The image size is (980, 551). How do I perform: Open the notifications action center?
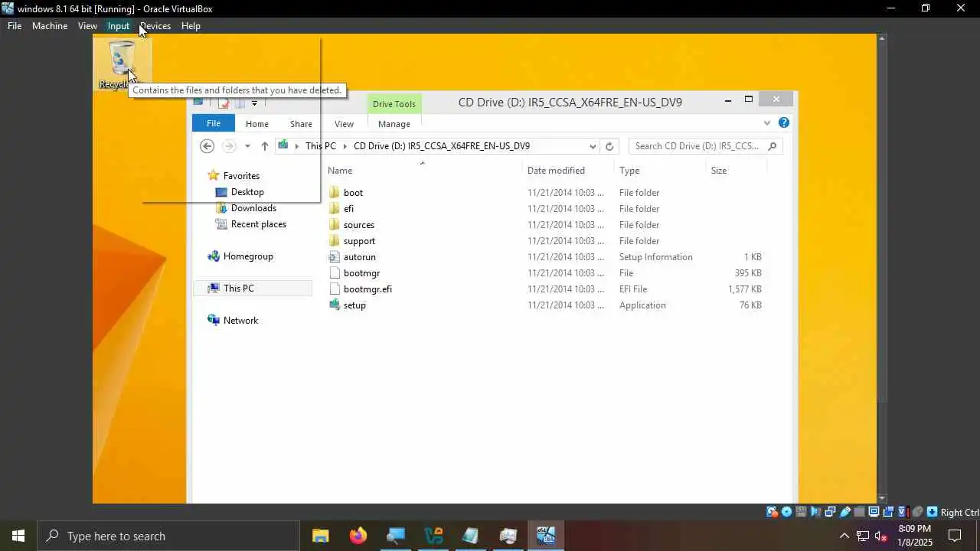[x=955, y=536]
